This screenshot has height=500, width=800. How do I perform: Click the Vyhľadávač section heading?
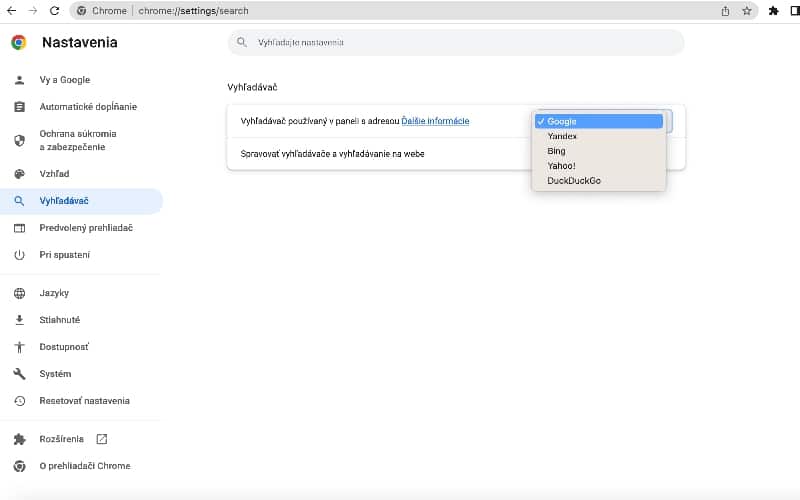point(252,87)
